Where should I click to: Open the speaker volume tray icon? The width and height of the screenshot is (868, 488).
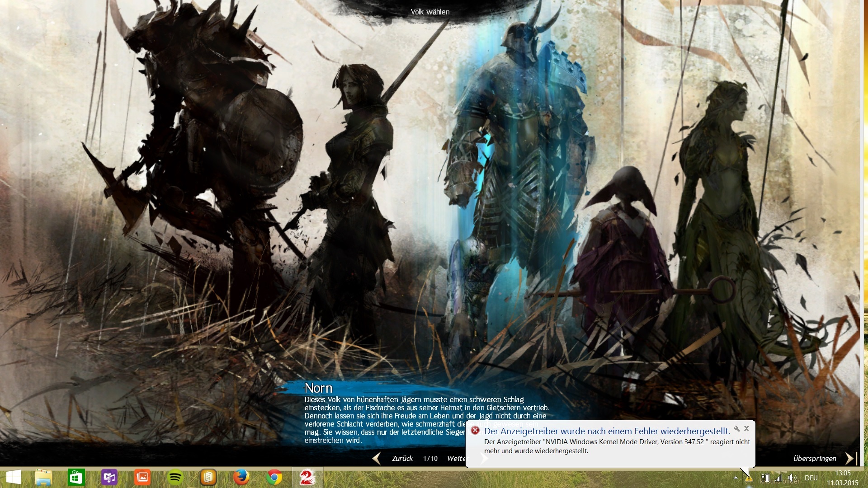coord(792,478)
